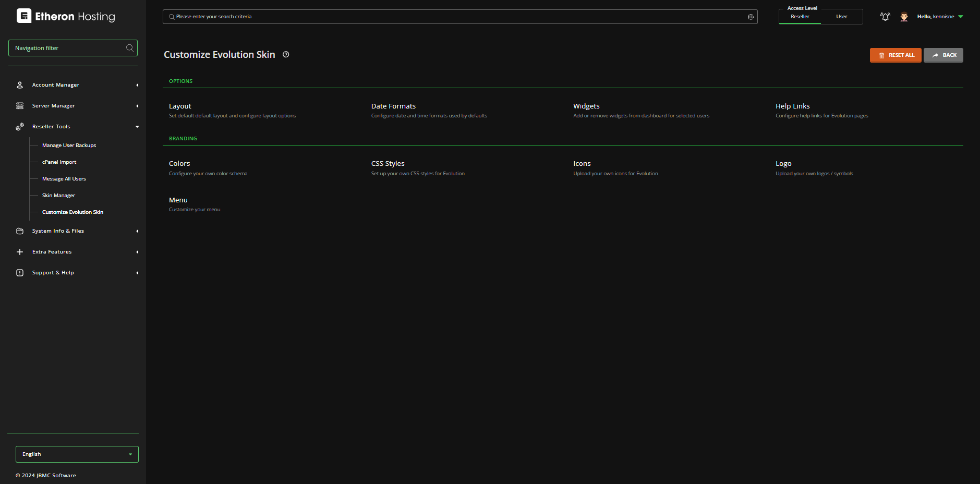980x484 pixels.
Task: Click the search settings gear icon
Action: click(751, 17)
